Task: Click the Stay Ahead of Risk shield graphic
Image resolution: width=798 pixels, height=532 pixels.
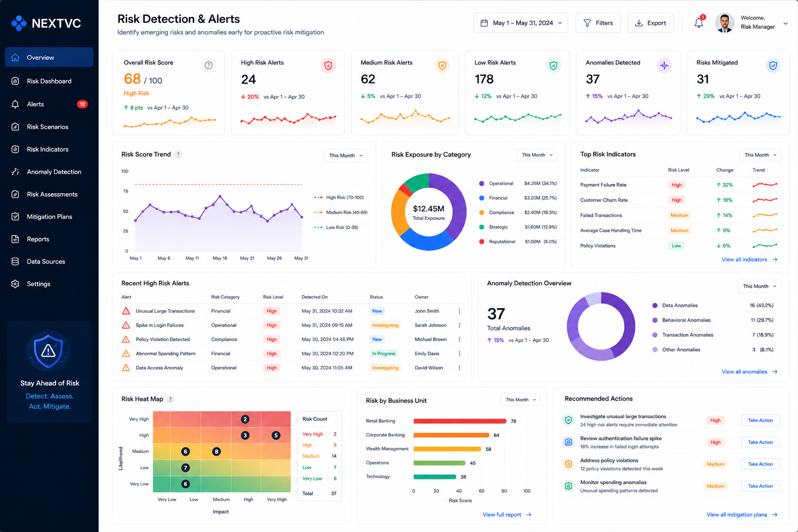Action: (x=48, y=351)
